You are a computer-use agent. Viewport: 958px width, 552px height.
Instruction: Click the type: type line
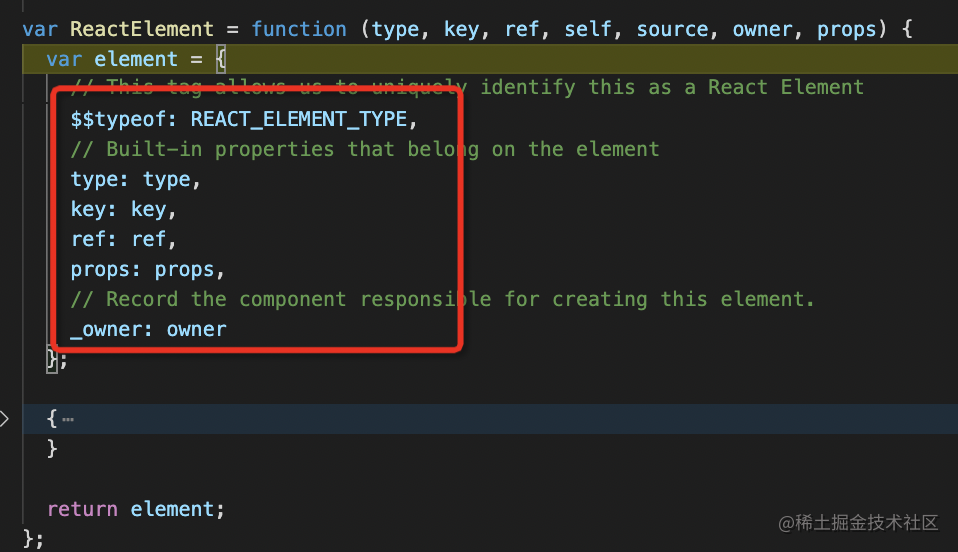[136, 179]
